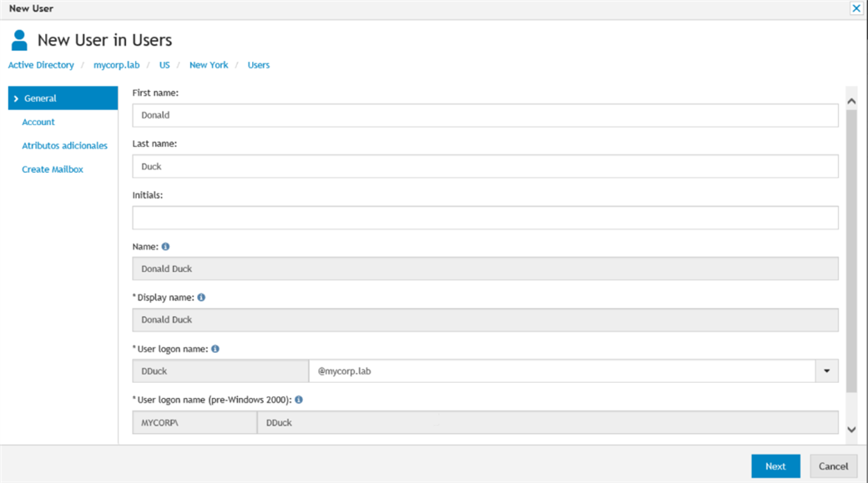Go to the US breadcrumb link

pyautogui.click(x=164, y=65)
